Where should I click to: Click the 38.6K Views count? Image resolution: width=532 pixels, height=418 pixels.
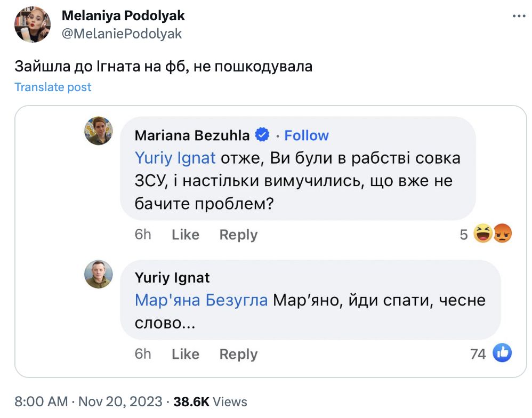click(x=210, y=401)
